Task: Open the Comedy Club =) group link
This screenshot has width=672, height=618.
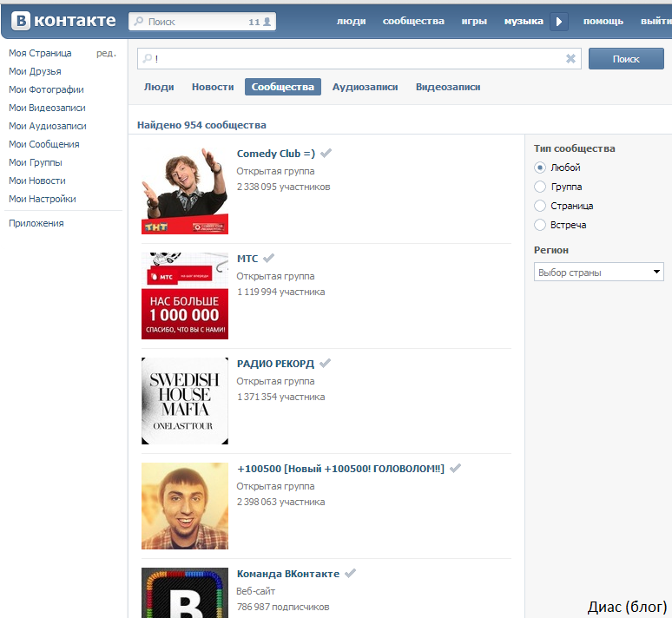Action: pyautogui.click(x=276, y=154)
